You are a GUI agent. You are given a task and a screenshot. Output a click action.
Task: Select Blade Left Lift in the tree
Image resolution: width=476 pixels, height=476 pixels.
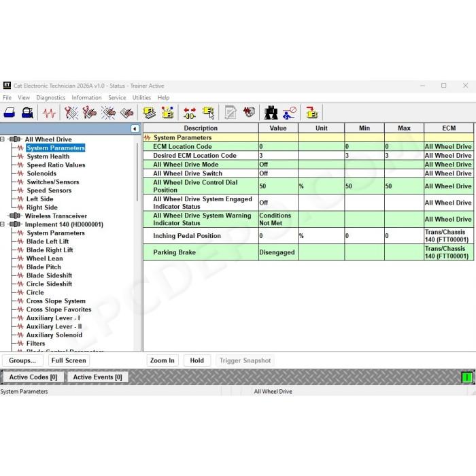coord(48,241)
